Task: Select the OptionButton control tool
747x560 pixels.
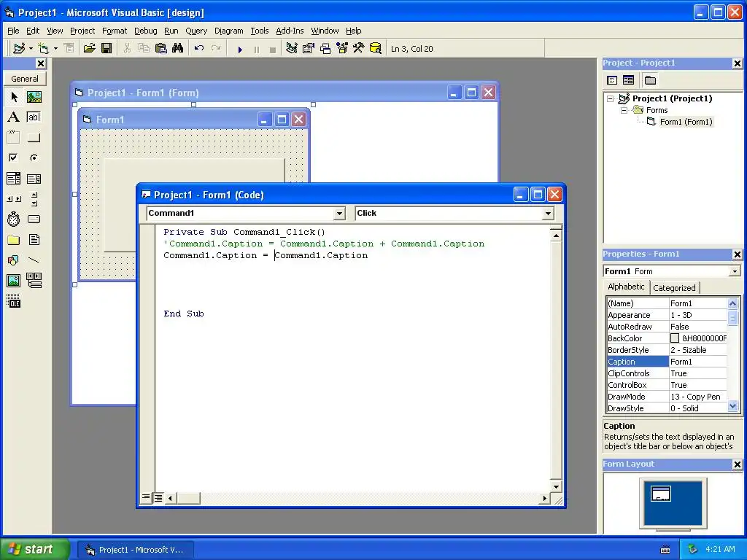Action: tap(34, 157)
